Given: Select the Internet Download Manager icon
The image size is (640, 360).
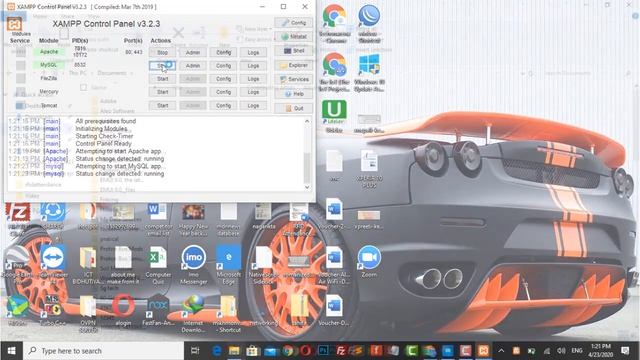Looking at the screenshot, I should pyautogui.click(x=193, y=313).
